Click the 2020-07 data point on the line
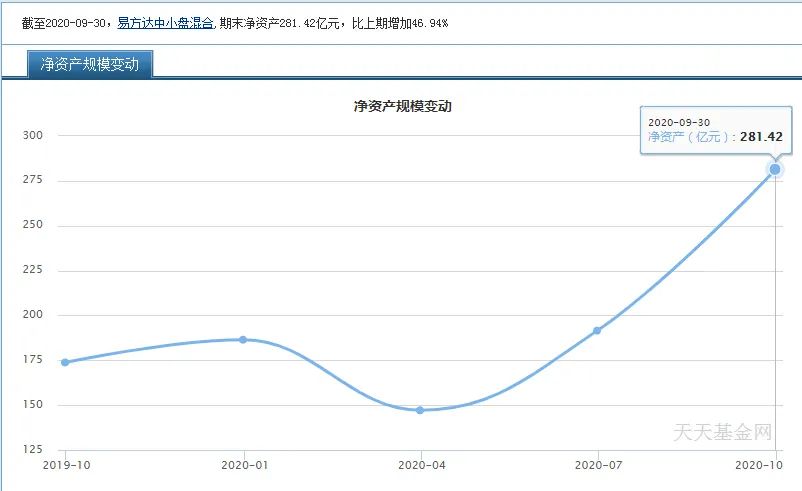Image resolution: width=802 pixels, height=491 pixels. (x=597, y=331)
